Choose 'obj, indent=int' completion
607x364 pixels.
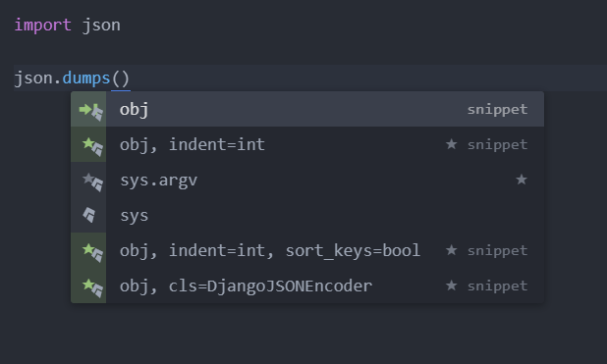point(307,144)
